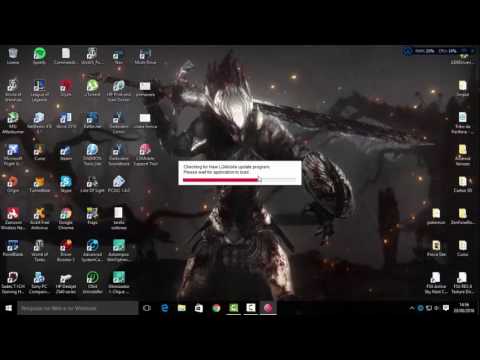Image resolution: width=480 pixels, height=360 pixels.
Task: Open Microsoft Edge from the taskbar
Action: [164, 308]
